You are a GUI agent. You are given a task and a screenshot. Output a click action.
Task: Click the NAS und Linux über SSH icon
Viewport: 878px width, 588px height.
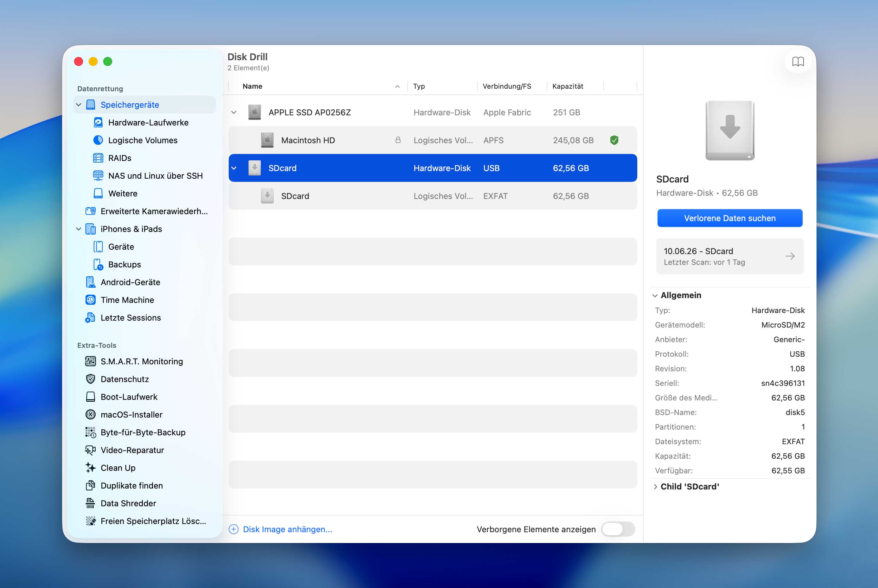click(x=98, y=176)
